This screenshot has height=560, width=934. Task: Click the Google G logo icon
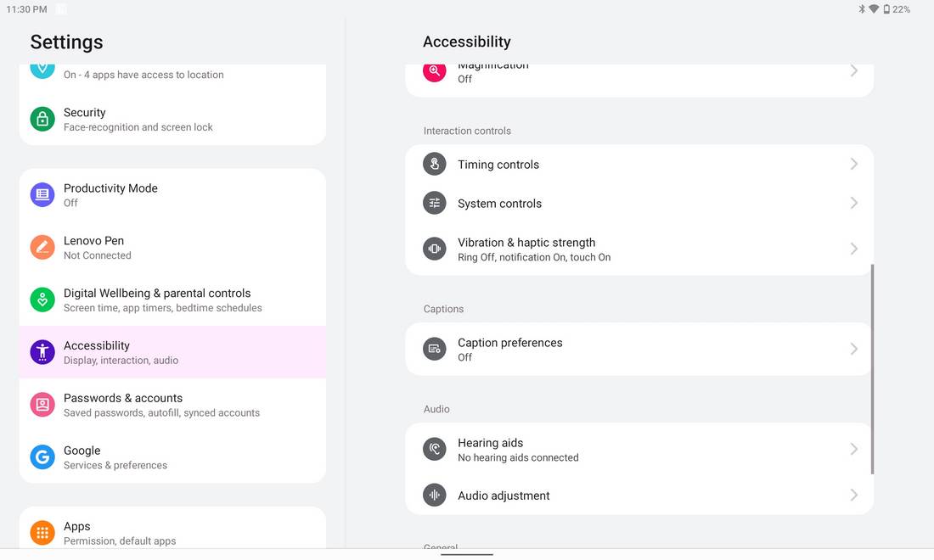pyautogui.click(x=42, y=457)
